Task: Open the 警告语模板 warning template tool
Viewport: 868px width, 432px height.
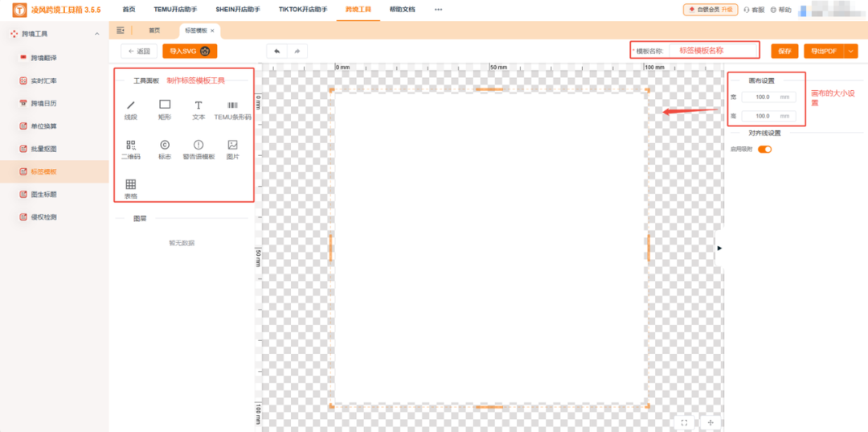Action: click(199, 150)
